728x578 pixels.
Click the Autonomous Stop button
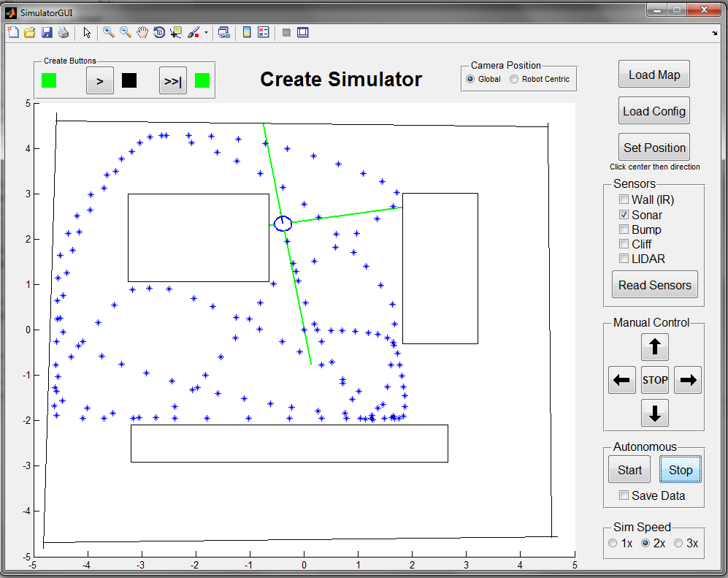click(x=681, y=470)
